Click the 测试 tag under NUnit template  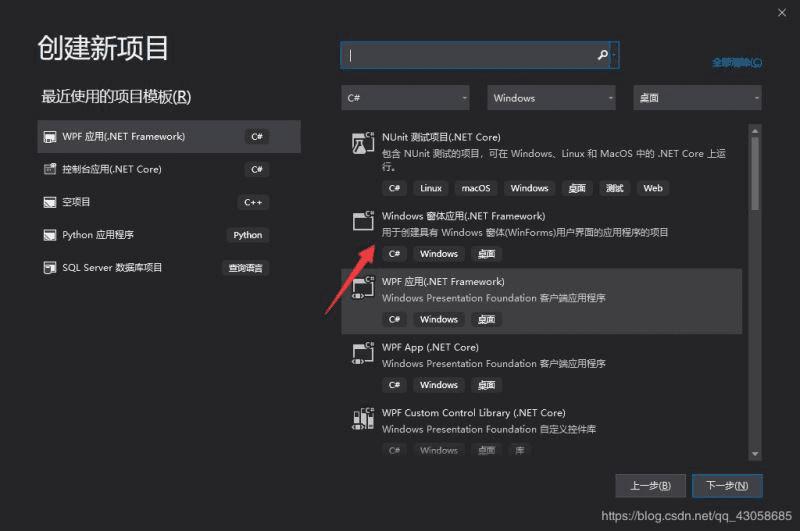[x=614, y=188]
